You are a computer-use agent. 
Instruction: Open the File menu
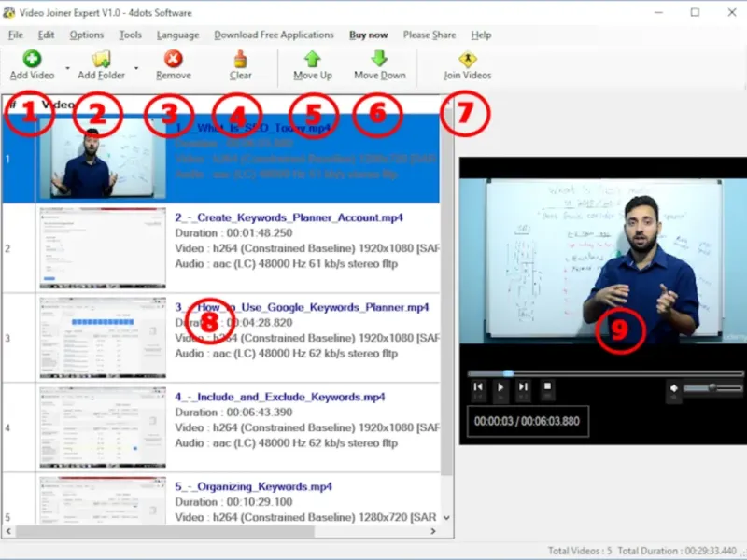pos(16,35)
